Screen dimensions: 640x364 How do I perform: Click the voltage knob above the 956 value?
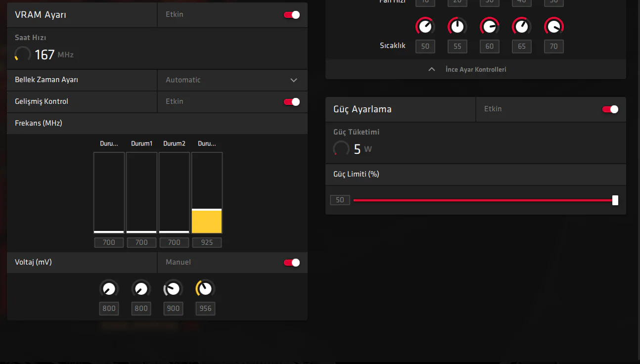[205, 289]
